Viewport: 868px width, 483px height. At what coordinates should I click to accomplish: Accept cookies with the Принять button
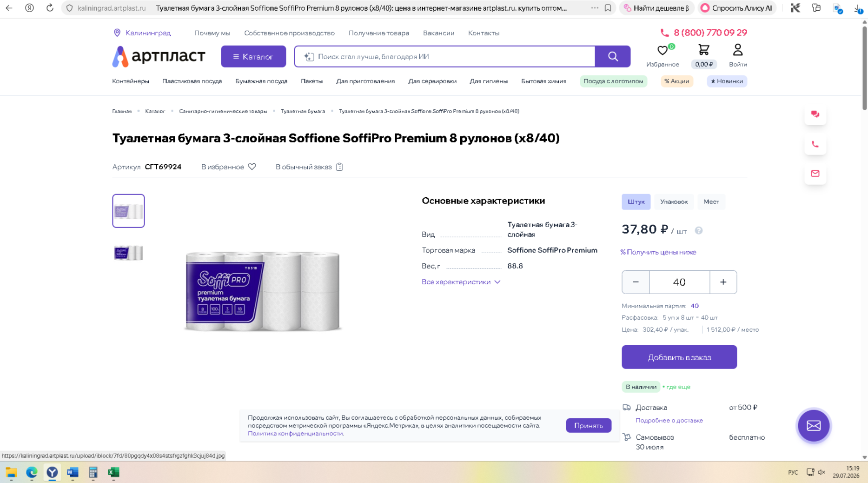588,426
